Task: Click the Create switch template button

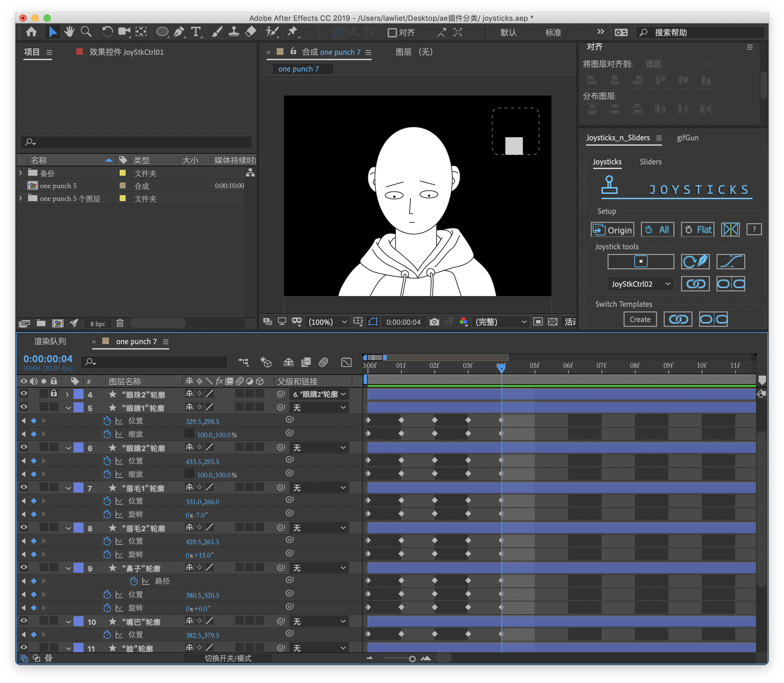Action: (640, 319)
